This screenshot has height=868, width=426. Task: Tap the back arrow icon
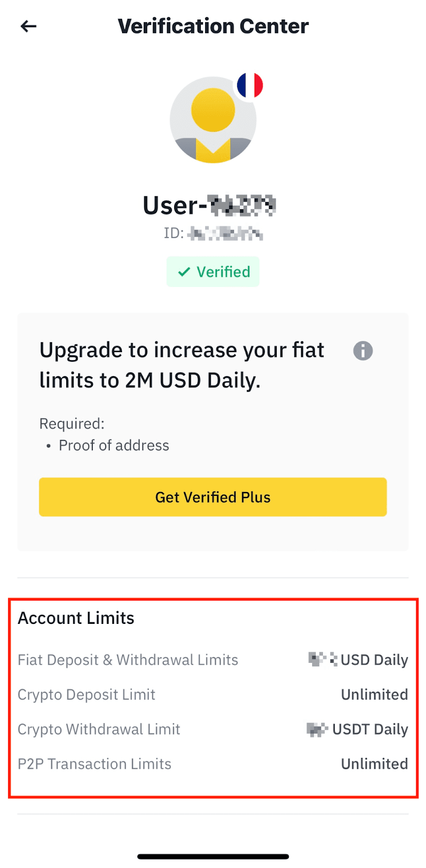pyautogui.click(x=28, y=26)
